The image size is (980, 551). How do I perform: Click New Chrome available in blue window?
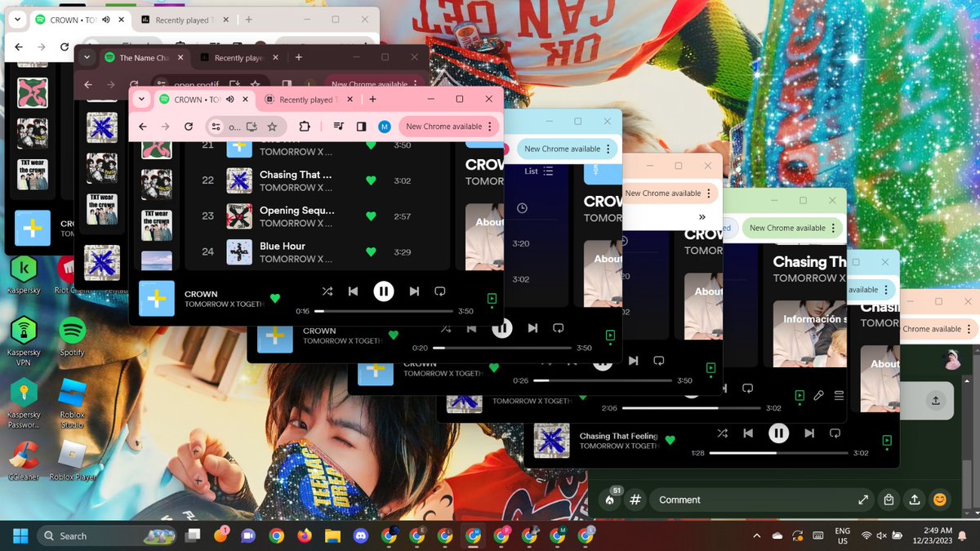[562, 149]
